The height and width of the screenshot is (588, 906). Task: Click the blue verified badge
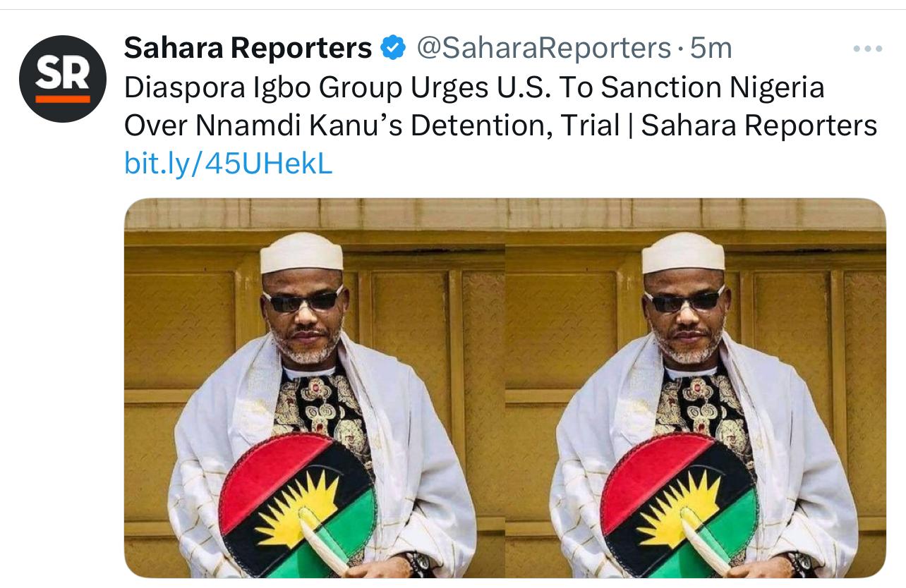393,48
